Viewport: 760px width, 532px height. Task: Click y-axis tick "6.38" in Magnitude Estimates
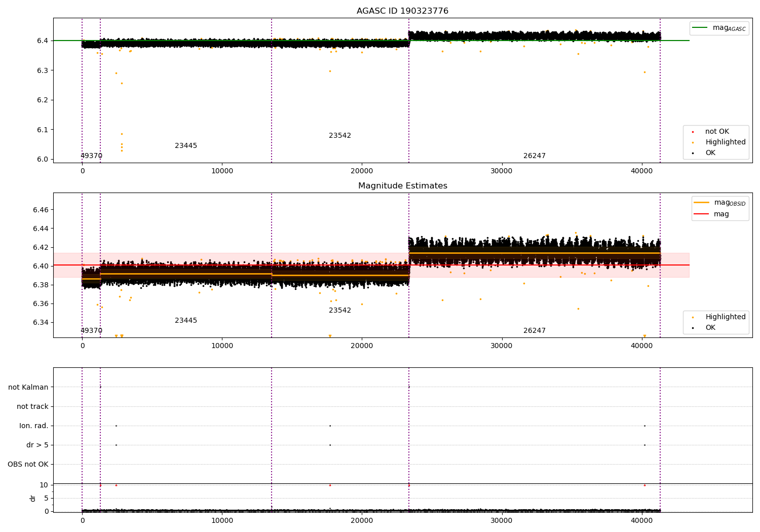click(41, 285)
